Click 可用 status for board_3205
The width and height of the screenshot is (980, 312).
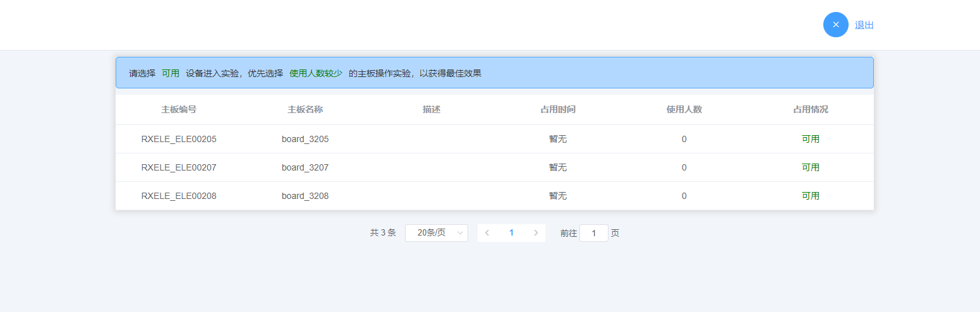[x=810, y=139]
